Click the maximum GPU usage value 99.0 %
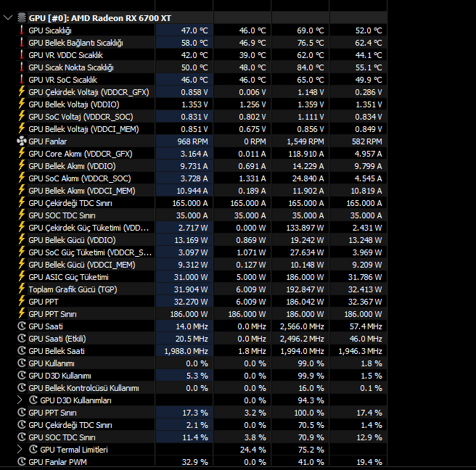The height and width of the screenshot is (470, 476). [311, 363]
